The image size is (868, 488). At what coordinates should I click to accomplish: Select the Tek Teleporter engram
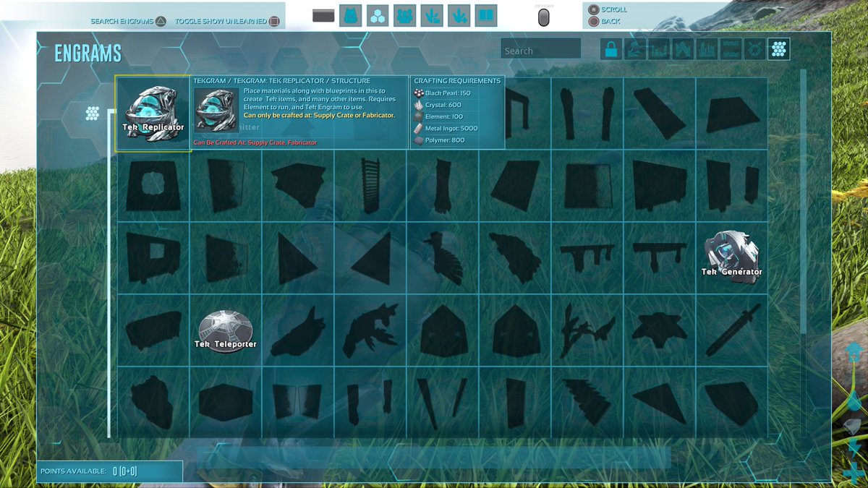(x=226, y=330)
